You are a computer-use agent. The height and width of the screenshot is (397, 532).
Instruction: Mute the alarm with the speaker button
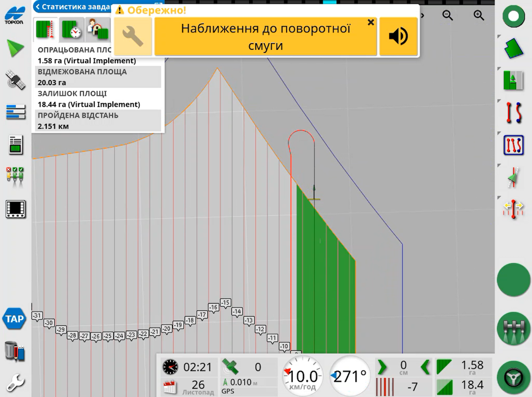[x=398, y=36]
